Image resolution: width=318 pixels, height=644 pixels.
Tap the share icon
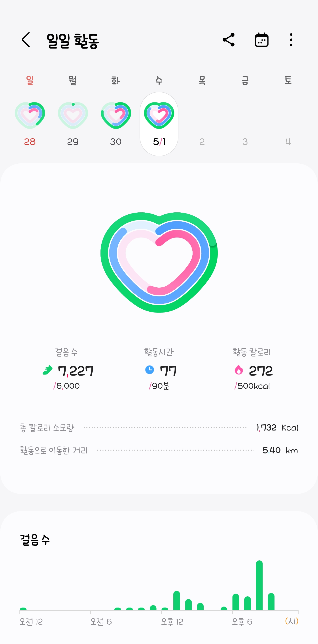(x=229, y=40)
